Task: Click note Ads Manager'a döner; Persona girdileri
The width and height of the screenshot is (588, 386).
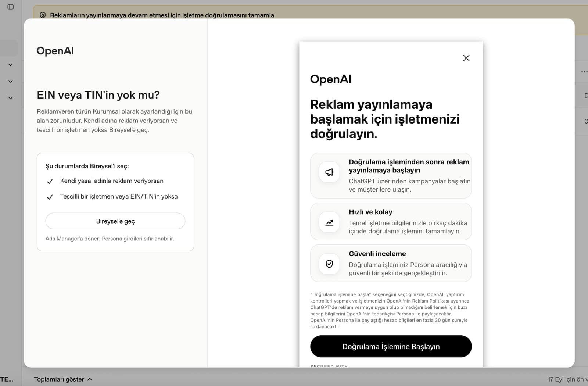Action: (x=110, y=239)
